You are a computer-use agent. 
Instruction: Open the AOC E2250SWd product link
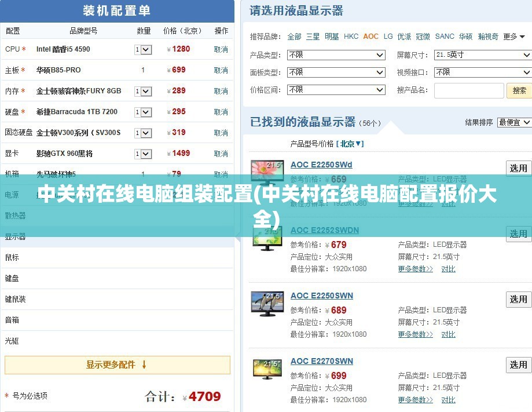pos(321,165)
